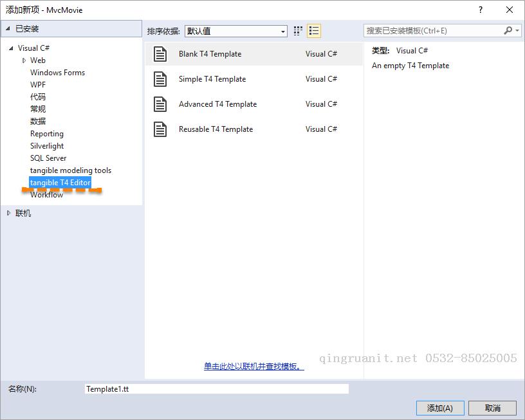The image size is (525, 420).
Task: Select Windows Forms category
Action: [x=57, y=73]
